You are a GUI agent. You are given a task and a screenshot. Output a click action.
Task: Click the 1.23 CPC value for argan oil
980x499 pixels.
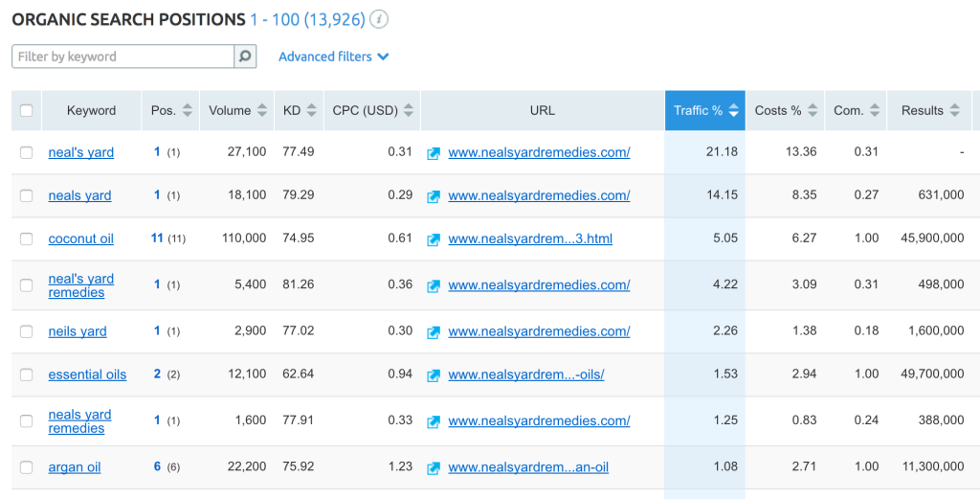click(400, 465)
